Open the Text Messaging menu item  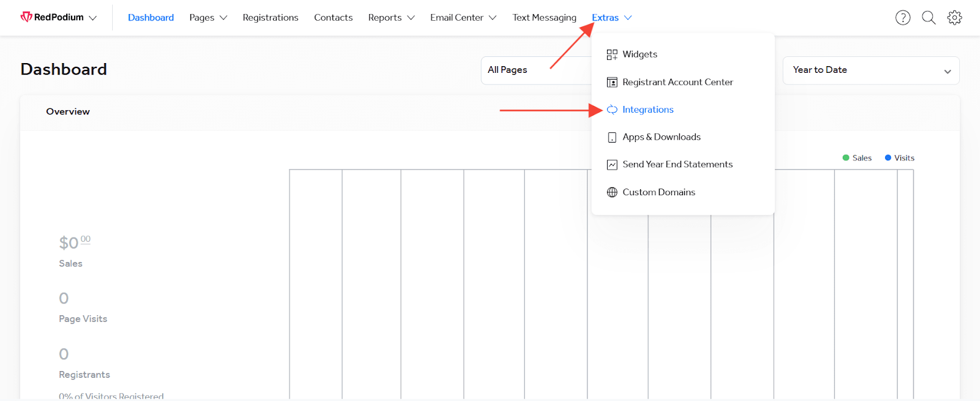tap(545, 18)
